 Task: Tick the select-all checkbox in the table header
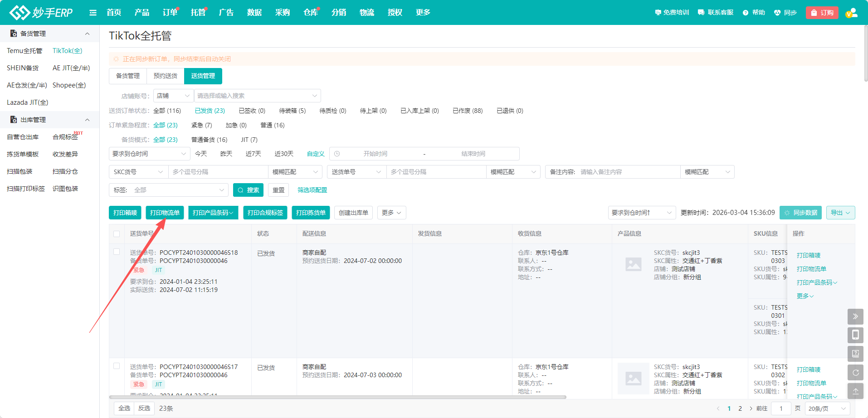117,234
